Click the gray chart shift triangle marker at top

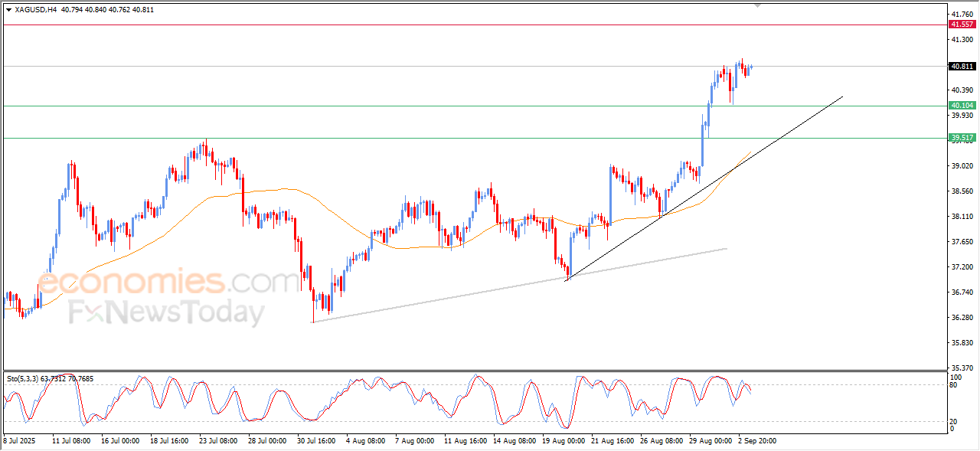(758, 5)
